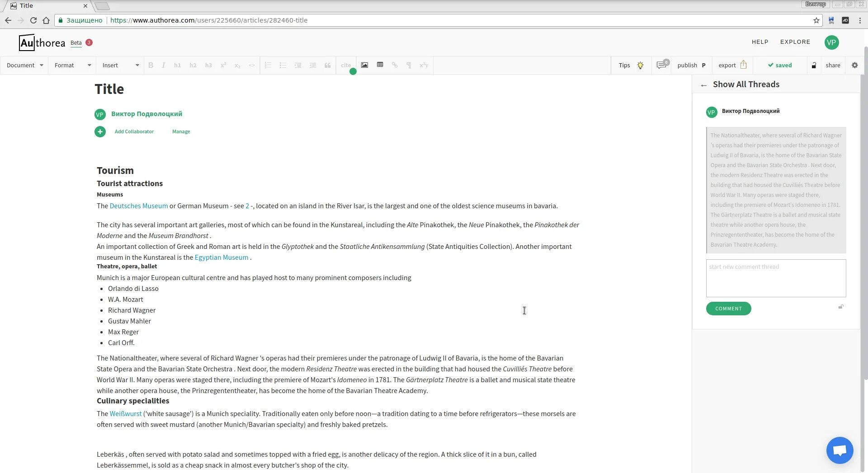The width and height of the screenshot is (868, 473).
Task: Click the browser reload button
Action: (x=33, y=20)
